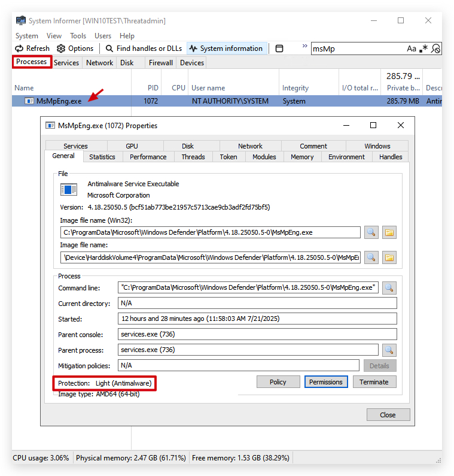Click the Refresh toolbar button

(32, 48)
